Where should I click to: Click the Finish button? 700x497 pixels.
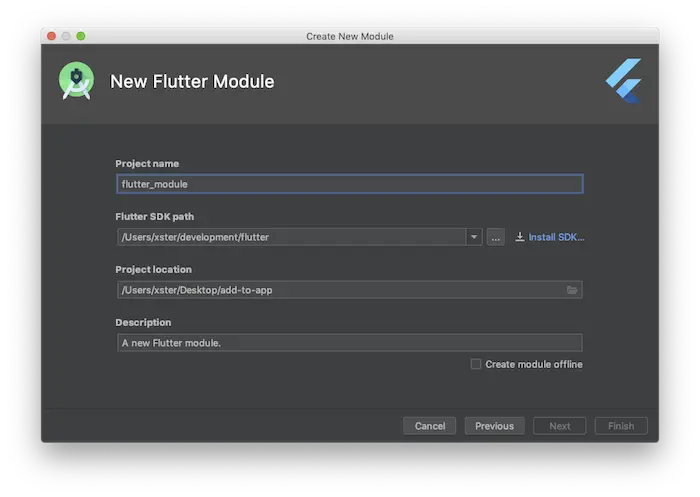621,426
